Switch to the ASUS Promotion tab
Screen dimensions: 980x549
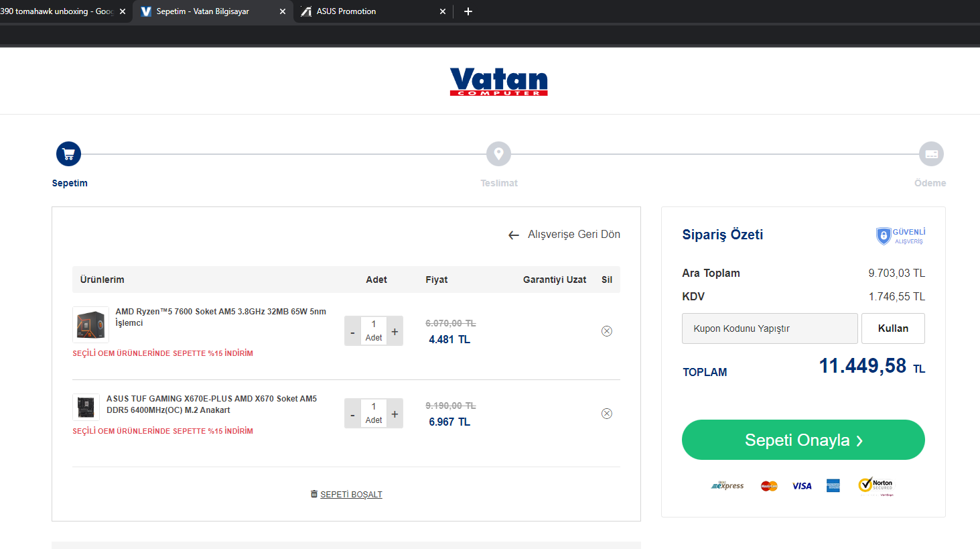[373, 11]
